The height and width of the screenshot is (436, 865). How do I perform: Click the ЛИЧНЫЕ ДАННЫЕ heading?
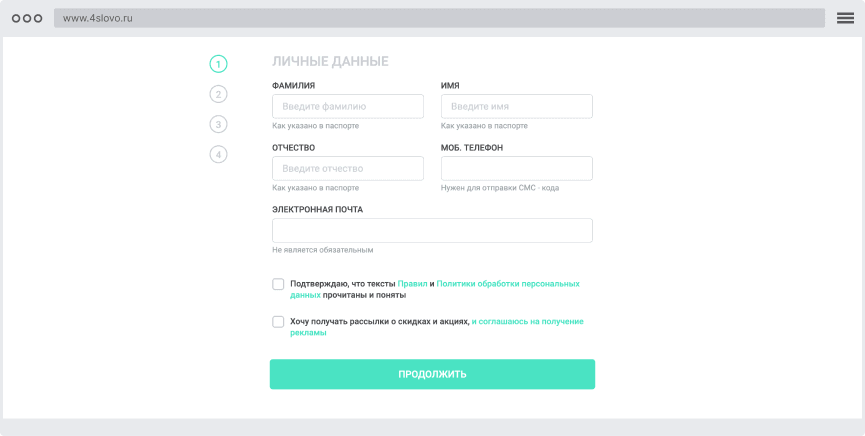pos(330,62)
